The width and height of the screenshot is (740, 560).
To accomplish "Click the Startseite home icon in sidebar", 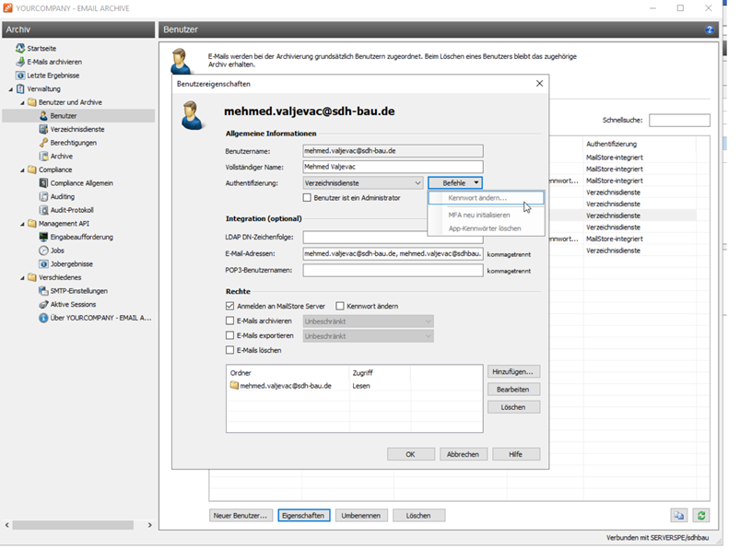I will [20, 48].
